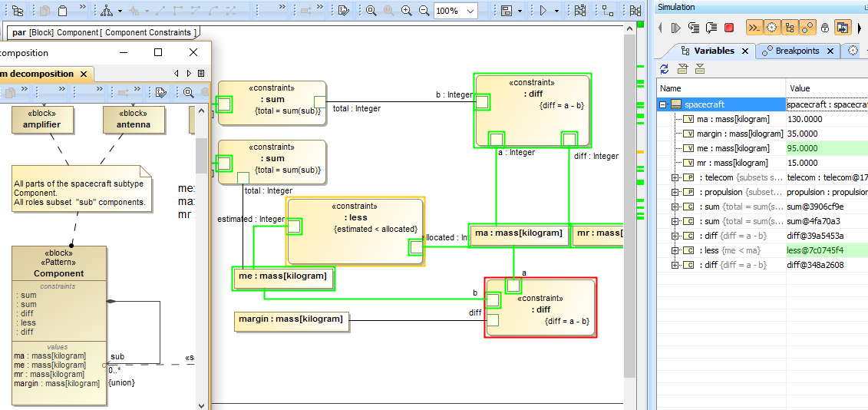Toggle the gear-window button in Simulation toolbar

(x=771, y=28)
